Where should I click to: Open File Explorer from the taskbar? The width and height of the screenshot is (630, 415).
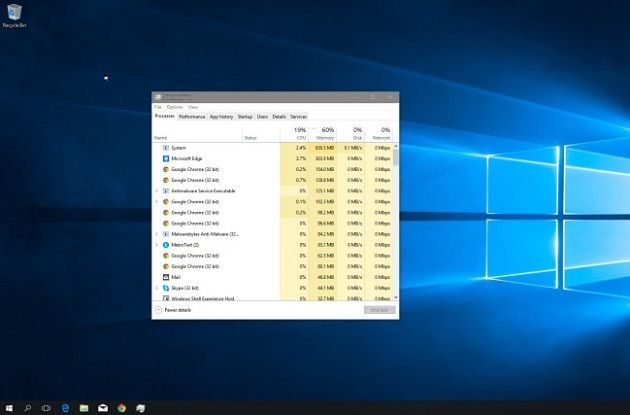pyautogui.click(x=84, y=408)
